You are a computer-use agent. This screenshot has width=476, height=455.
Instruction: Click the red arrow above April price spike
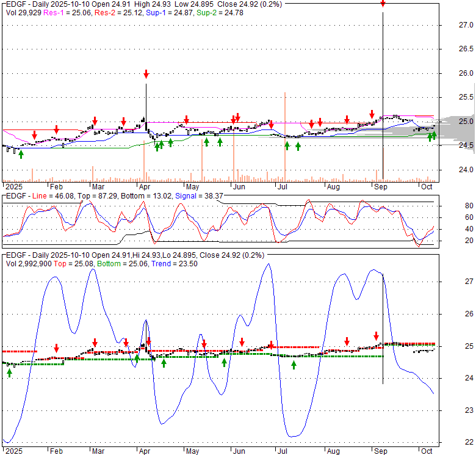(x=146, y=74)
